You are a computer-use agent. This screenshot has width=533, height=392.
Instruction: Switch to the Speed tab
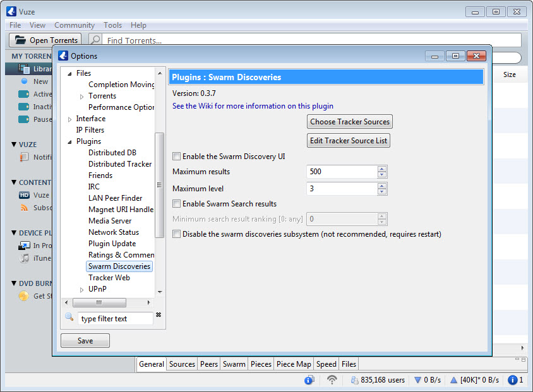[x=326, y=364]
